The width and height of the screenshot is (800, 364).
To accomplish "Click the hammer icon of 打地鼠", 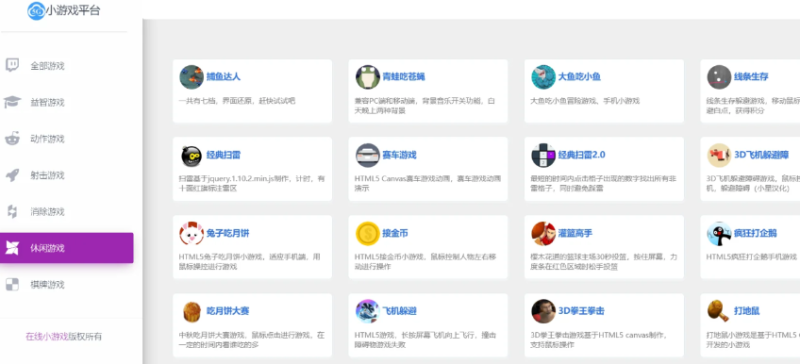I will [x=719, y=311].
